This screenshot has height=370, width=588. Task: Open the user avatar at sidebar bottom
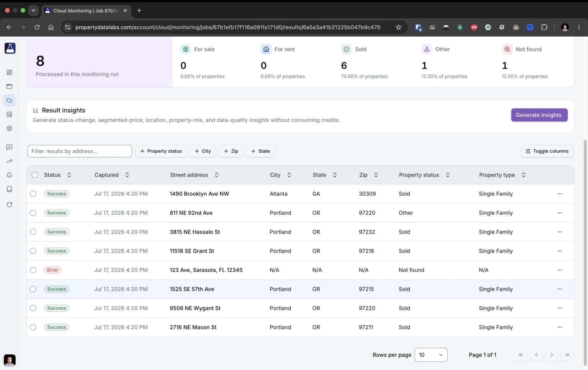coord(10,360)
